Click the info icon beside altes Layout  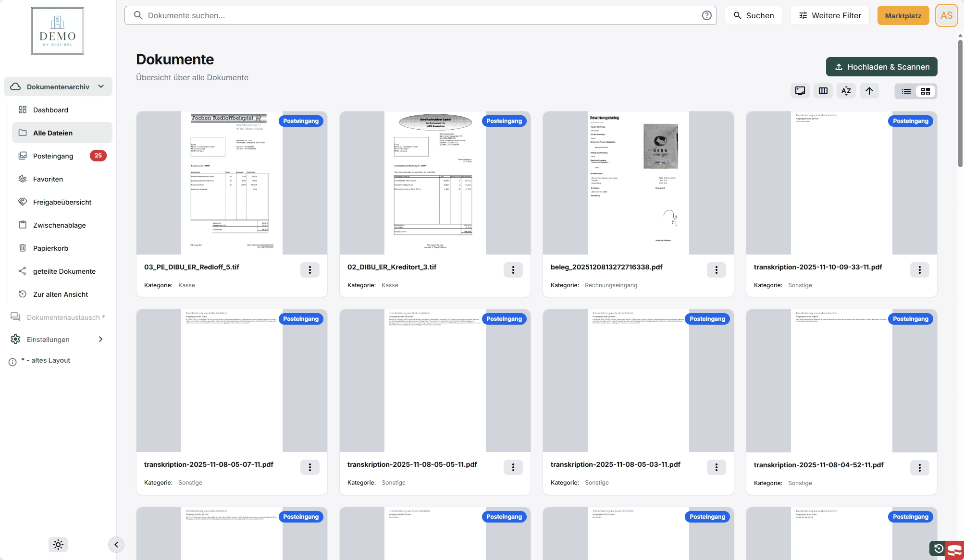12,362
